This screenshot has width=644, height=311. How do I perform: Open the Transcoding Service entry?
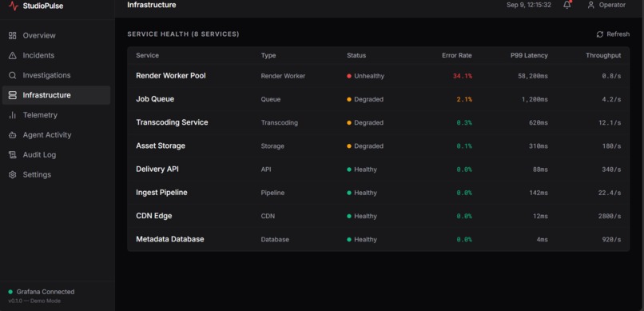click(378, 123)
